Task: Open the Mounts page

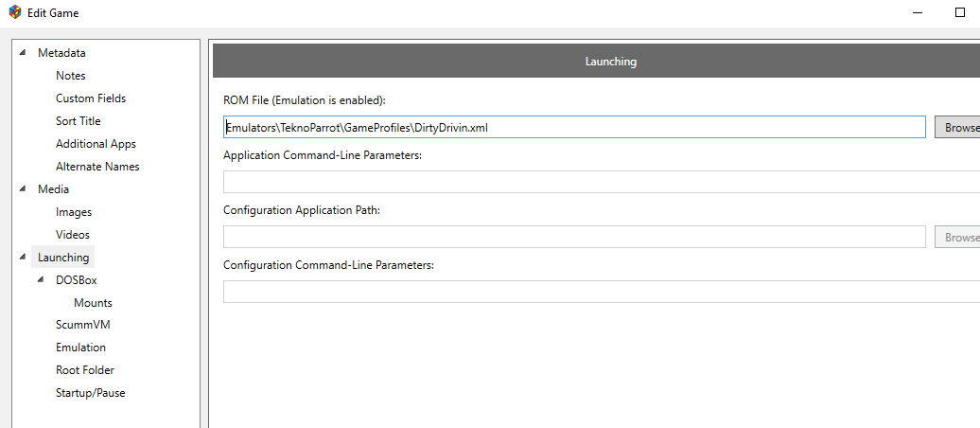Action: pyautogui.click(x=93, y=303)
